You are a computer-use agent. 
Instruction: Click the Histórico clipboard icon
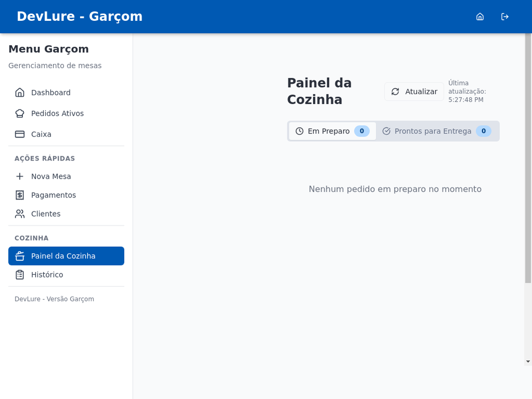tap(20, 274)
